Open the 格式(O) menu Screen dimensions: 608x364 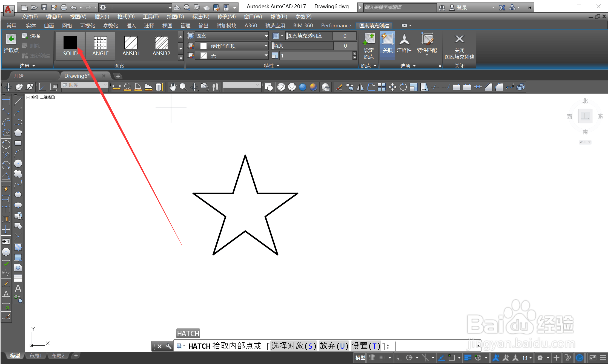pyautogui.click(x=125, y=16)
